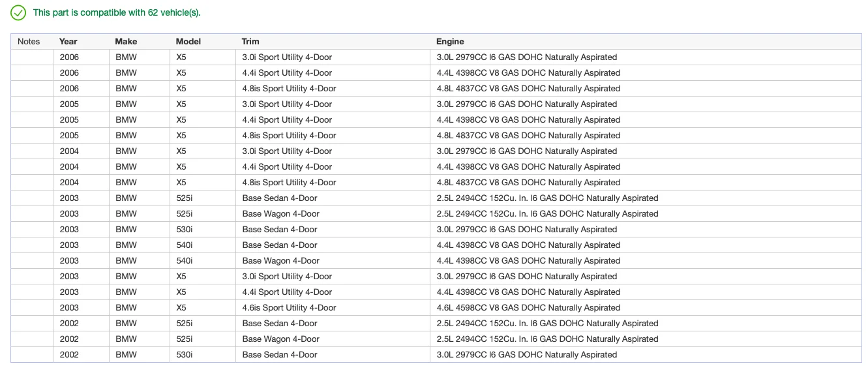Click the 2004 X5 4.4i trim cell
The height and width of the screenshot is (366, 868).
[x=333, y=166]
